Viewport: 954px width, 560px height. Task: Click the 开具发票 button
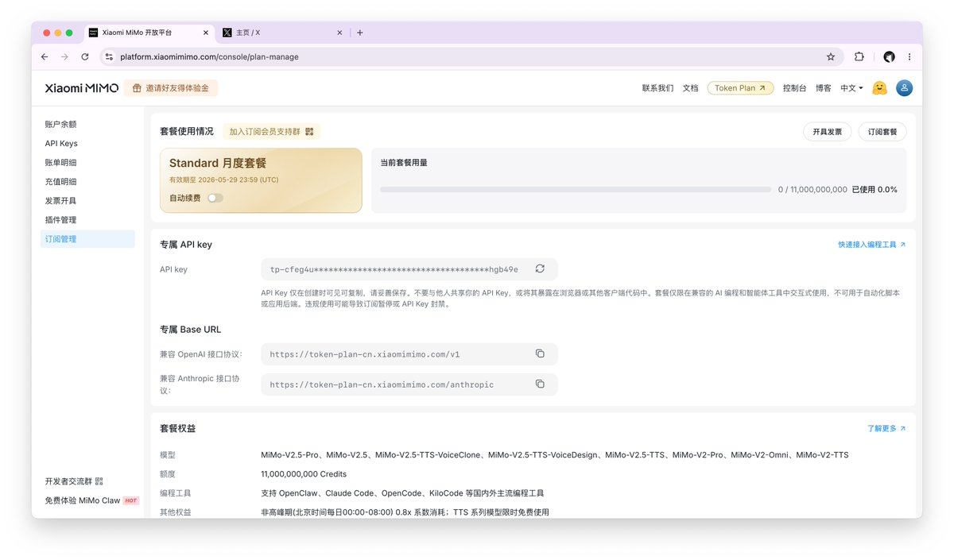(827, 132)
